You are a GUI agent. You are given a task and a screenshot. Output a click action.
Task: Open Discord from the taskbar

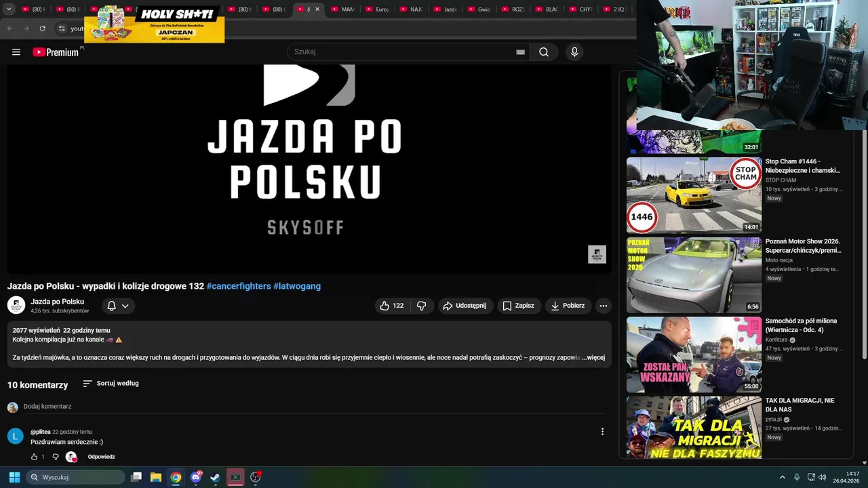click(196, 477)
